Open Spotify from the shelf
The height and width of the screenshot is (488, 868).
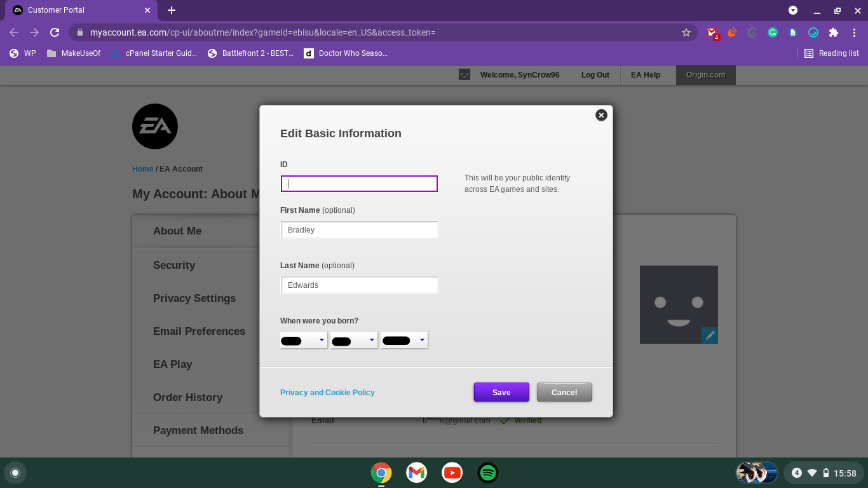point(487,473)
